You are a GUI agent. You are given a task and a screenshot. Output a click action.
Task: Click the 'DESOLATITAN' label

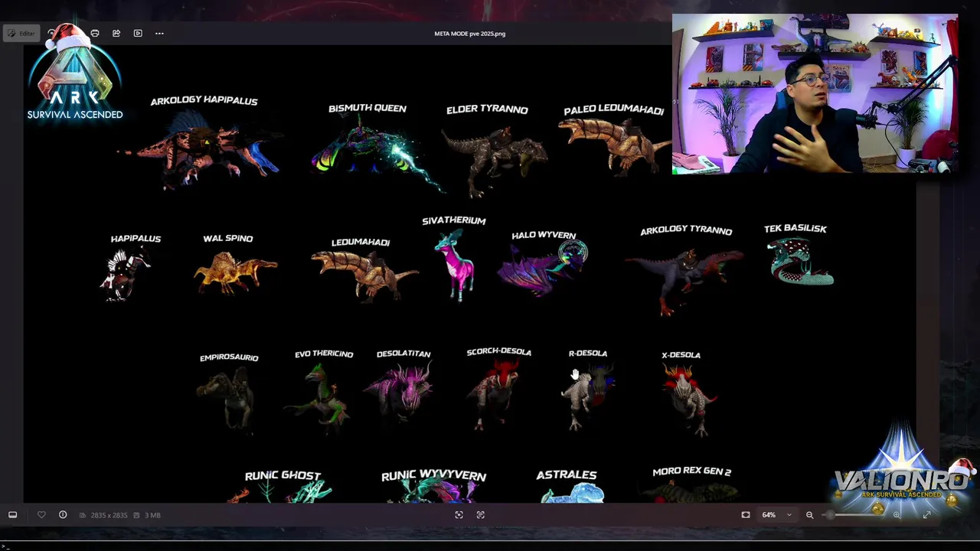coord(403,354)
